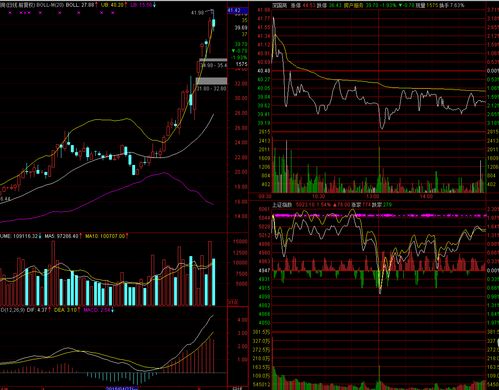Click the first magenta info marker at top-left
The width and height of the screenshot is (499, 390).
coord(10,13)
